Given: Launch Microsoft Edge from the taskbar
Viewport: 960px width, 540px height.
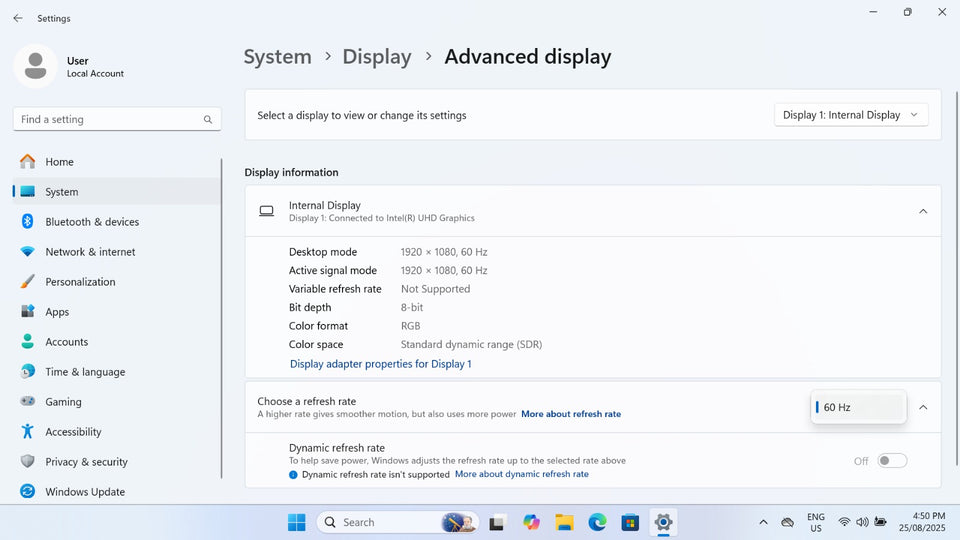Looking at the screenshot, I should click(597, 522).
